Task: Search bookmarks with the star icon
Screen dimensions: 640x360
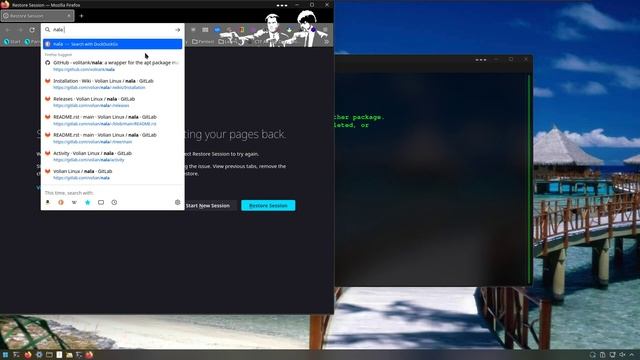Action: pos(87,202)
